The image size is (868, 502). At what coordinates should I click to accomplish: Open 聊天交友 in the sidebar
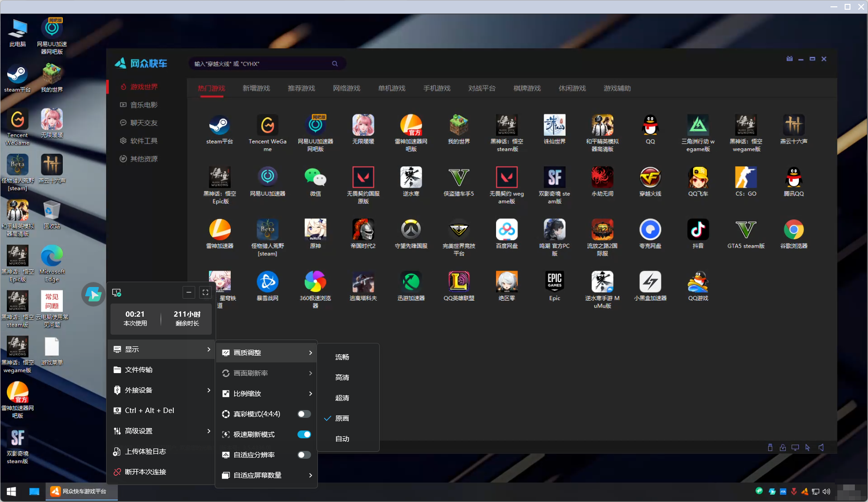click(139, 123)
